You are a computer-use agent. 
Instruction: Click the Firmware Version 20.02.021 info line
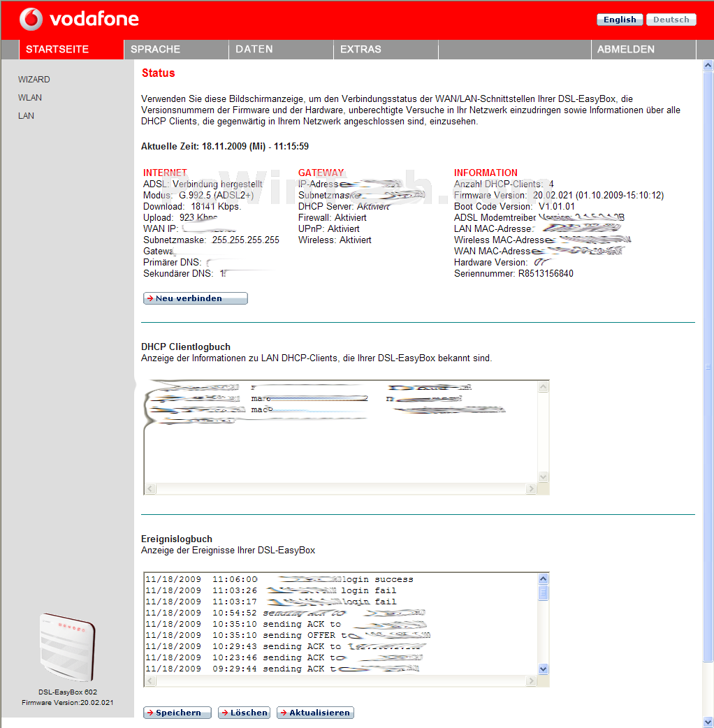coord(559,196)
